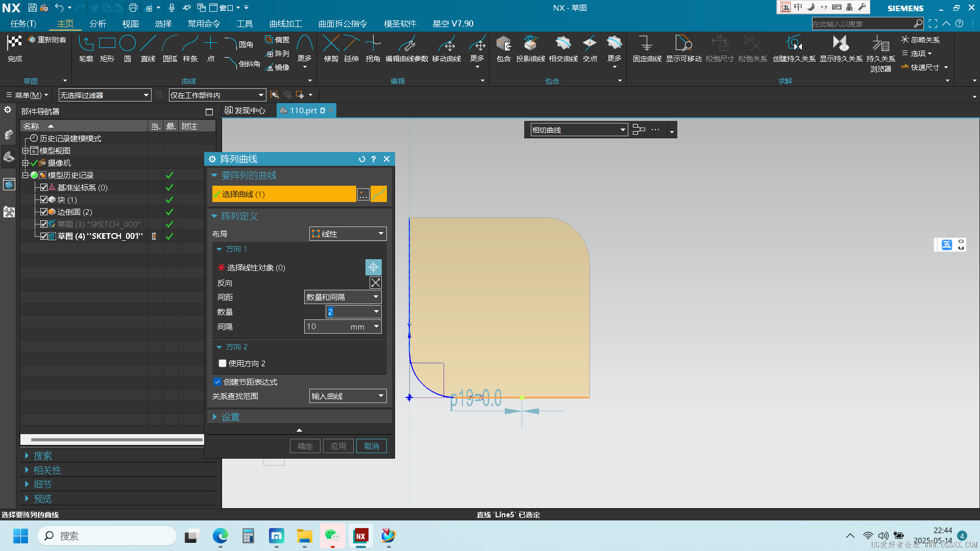The image size is (980, 551).
Task: Open the 分析 ribbon tab
Action: [97, 23]
